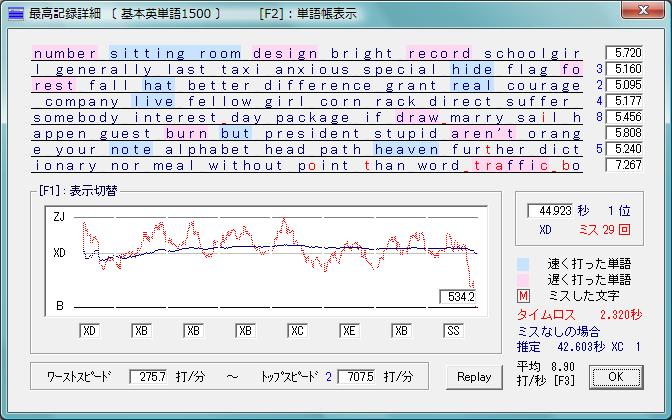
Task: Confirm with the OK button
Action: (615, 377)
